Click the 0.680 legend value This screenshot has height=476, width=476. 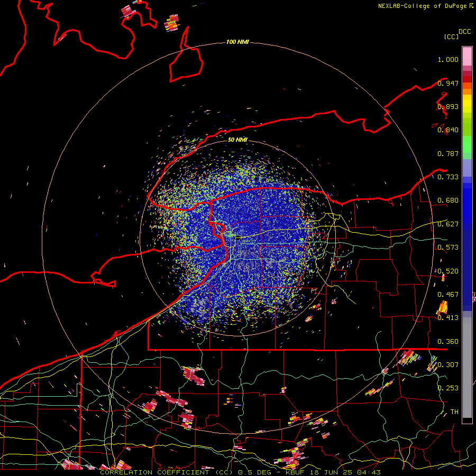tap(448, 200)
